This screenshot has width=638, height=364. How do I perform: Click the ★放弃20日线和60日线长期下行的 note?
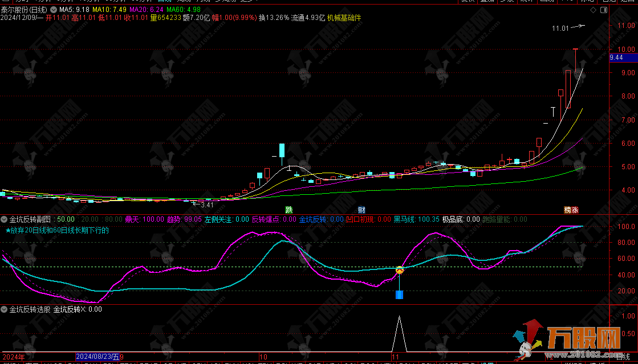click(57, 231)
